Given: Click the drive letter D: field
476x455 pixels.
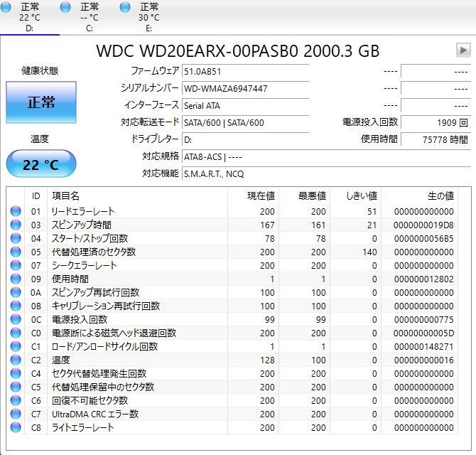Looking at the screenshot, I should point(245,140).
